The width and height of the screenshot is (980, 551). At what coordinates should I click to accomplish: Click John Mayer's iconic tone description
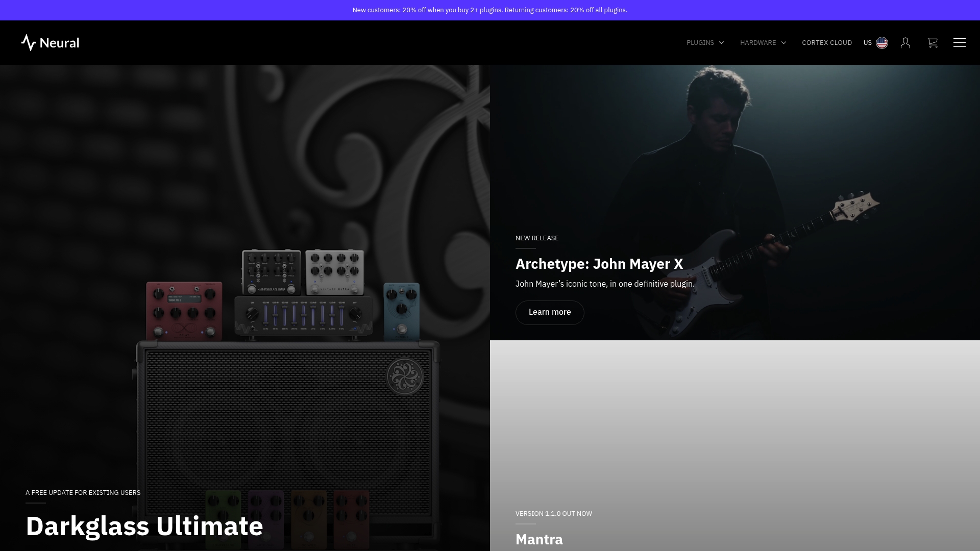(x=605, y=284)
